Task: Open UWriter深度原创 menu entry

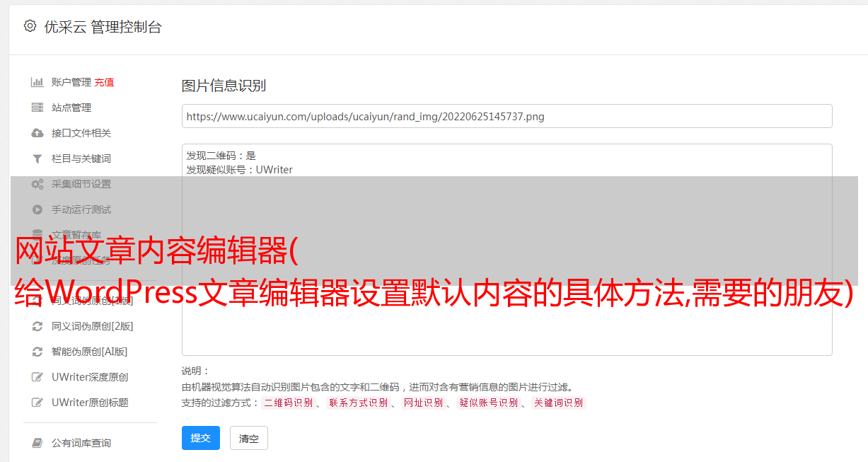Action: [x=90, y=377]
